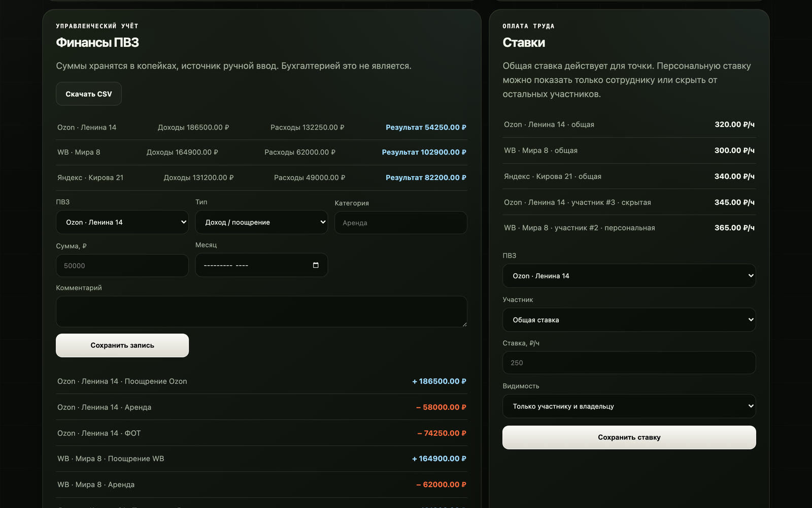
Task: Click the calendar icon in Месяц field
Action: click(x=316, y=265)
